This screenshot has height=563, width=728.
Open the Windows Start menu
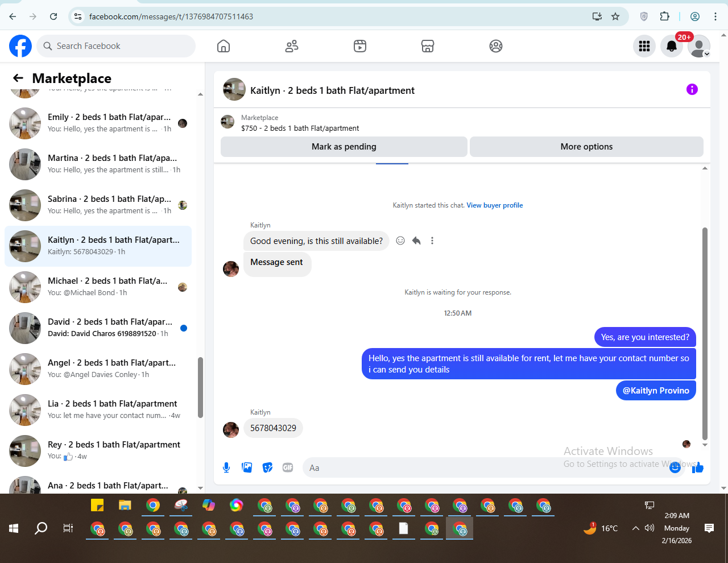[x=14, y=528]
